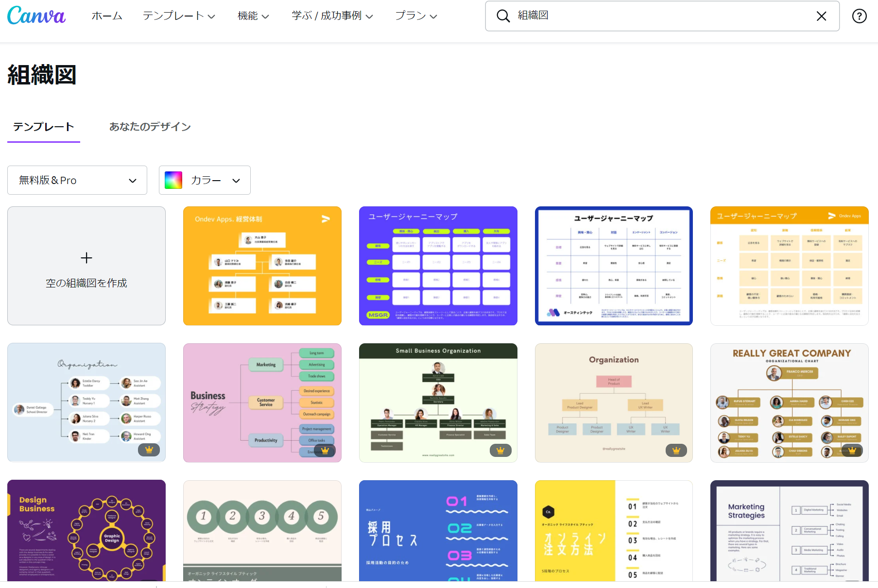Click the search magnifier icon
This screenshot has height=588, width=878.
[x=503, y=16]
